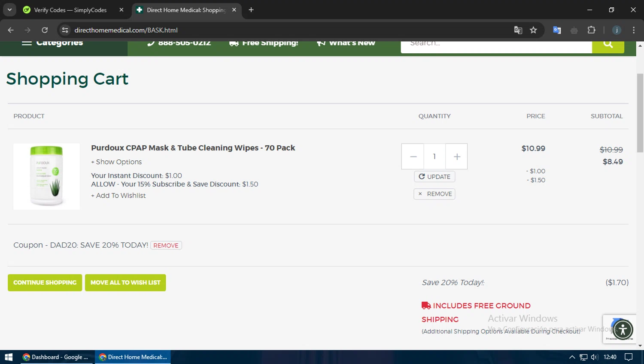644x364 pixels.
Task: Open the Google Translate extension icon
Action: [x=557, y=30]
